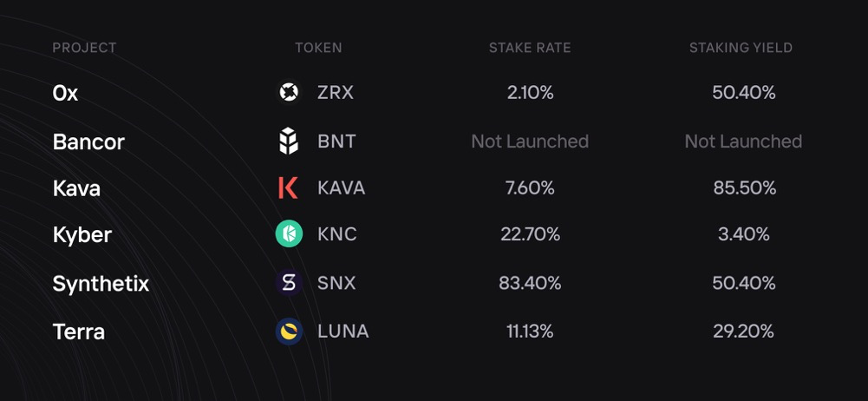This screenshot has height=401, width=868.
Task: Open the Bancor project name
Action: [x=88, y=141]
